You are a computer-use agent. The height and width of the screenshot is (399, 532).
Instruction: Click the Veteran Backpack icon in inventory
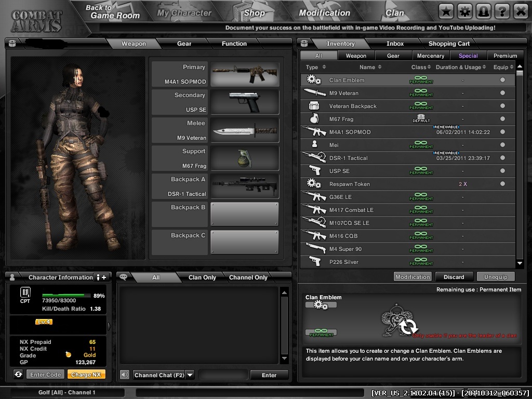(314, 106)
